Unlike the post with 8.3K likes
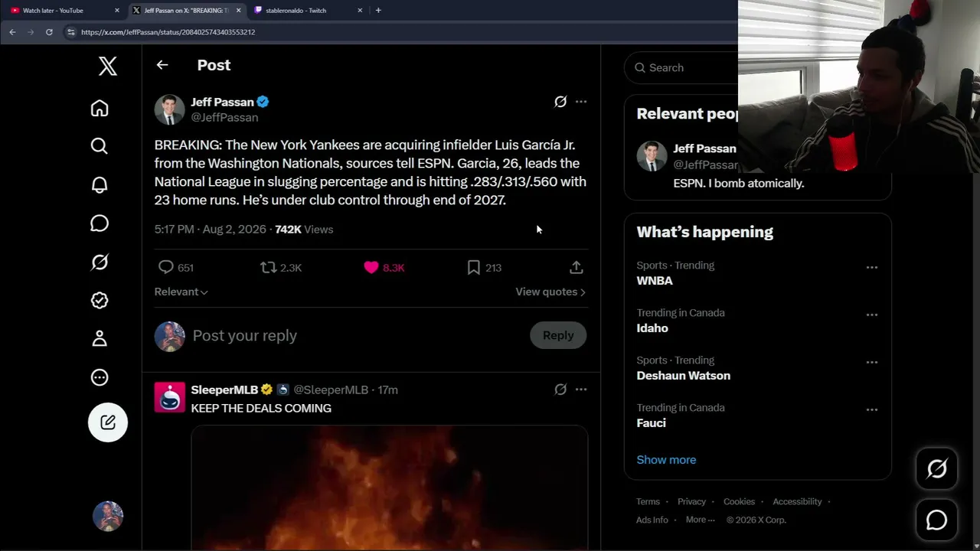The width and height of the screenshot is (980, 551). (384, 268)
